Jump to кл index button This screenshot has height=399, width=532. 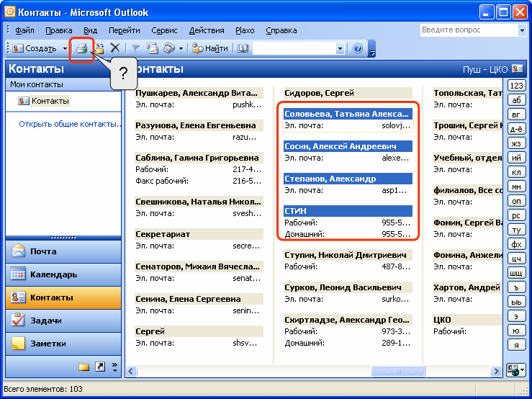516,172
